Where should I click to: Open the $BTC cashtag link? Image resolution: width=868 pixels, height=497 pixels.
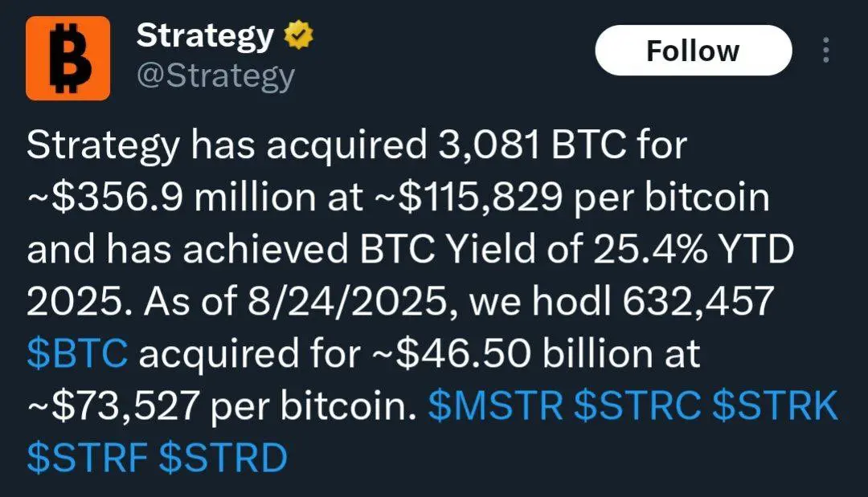77,354
